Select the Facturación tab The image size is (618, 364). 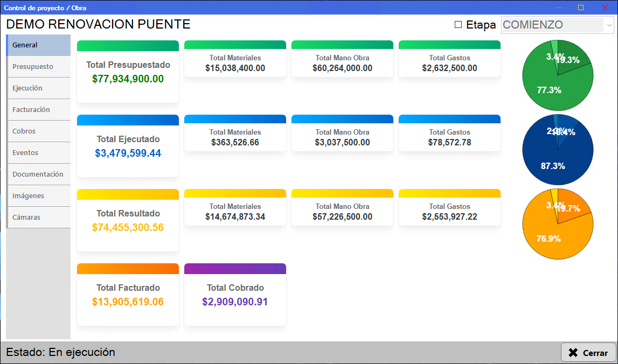click(31, 110)
